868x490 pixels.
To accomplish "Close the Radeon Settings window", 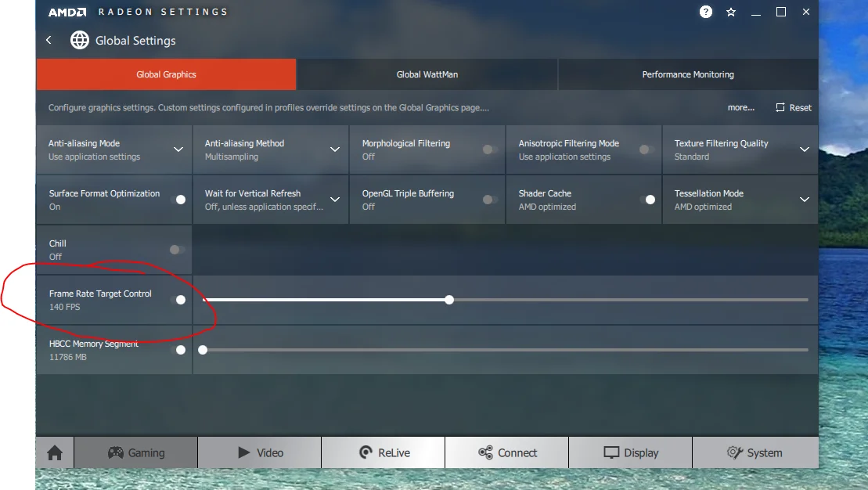I will [806, 12].
